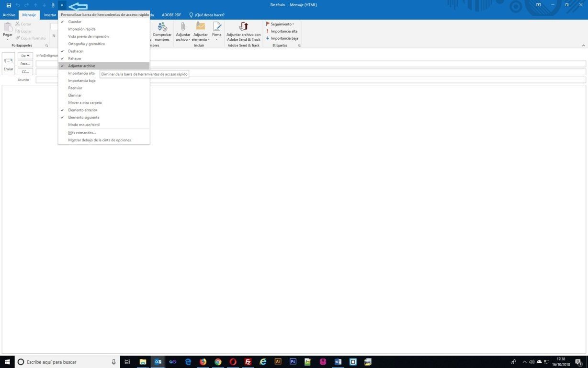Click the attach paperclip icon in Quick Access Toolbar

click(53, 5)
